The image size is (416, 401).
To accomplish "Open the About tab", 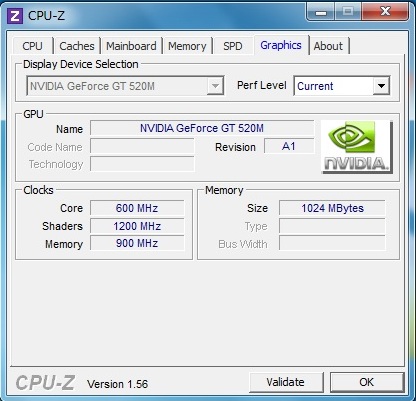I will [328, 46].
